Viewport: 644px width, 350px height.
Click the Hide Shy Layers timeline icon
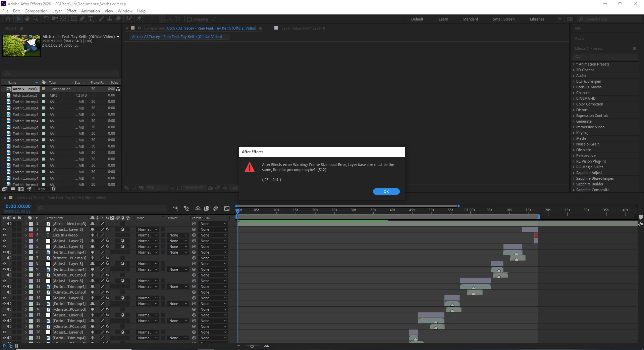[x=198, y=208]
